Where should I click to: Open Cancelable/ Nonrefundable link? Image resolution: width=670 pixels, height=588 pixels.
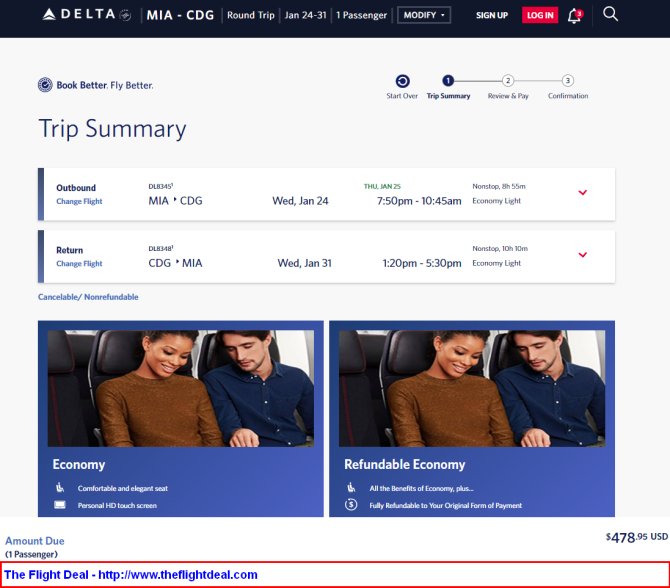click(88, 297)
